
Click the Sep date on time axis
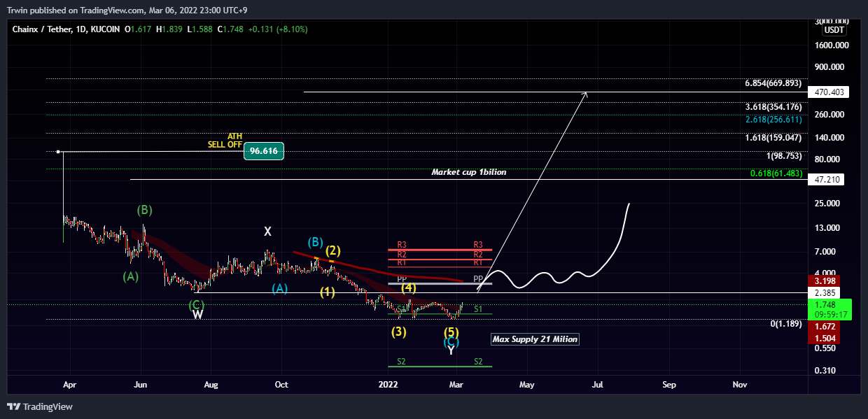(669, 384)
